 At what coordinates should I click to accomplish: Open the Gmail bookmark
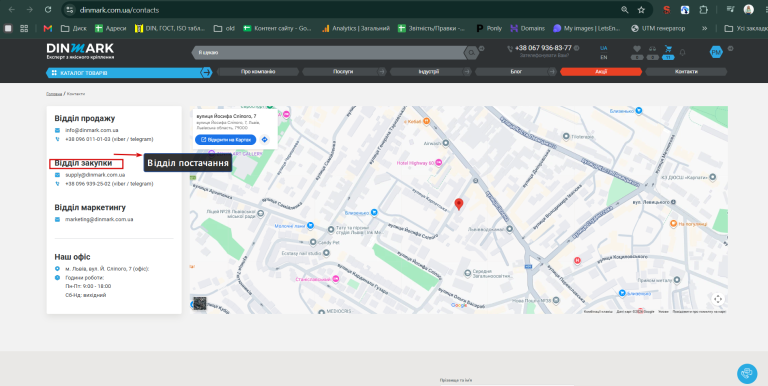[48, 28]
